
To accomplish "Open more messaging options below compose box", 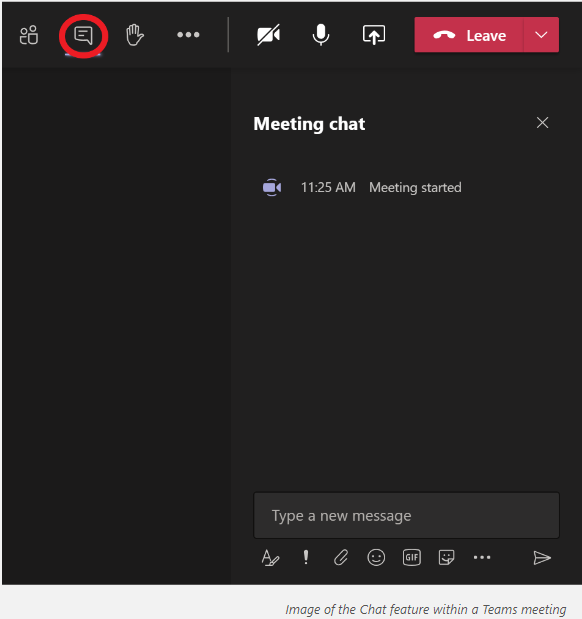I will click(482, 557).
